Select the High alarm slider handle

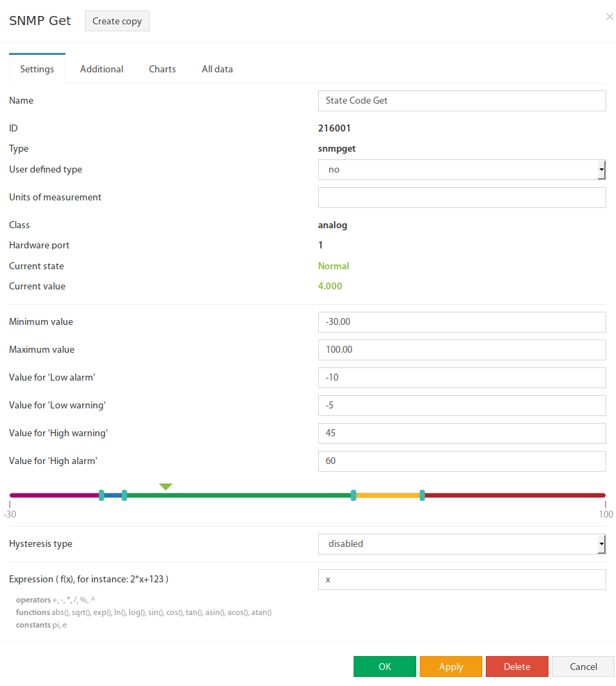point(422,495)
